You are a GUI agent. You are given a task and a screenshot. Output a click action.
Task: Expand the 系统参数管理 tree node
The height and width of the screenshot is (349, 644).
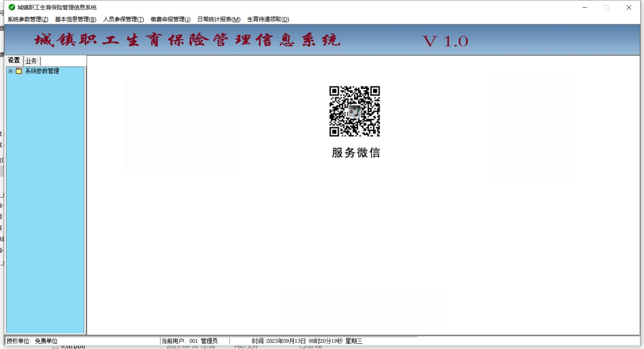click(x=11, y=71)
